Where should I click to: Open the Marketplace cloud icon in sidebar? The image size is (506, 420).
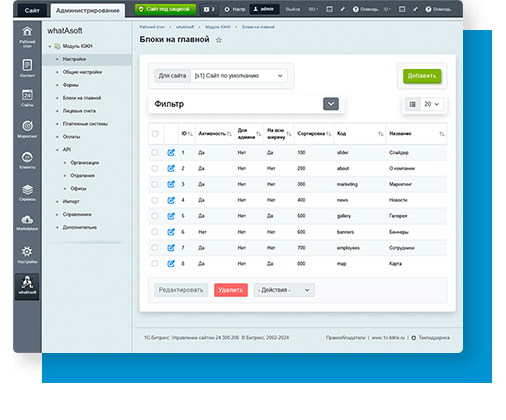point(27,220)
